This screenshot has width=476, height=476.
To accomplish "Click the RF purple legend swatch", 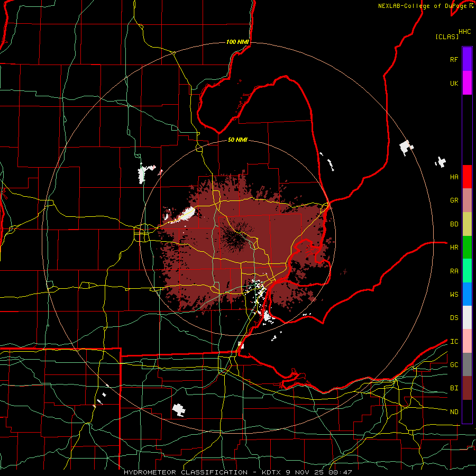I will 467,59.
